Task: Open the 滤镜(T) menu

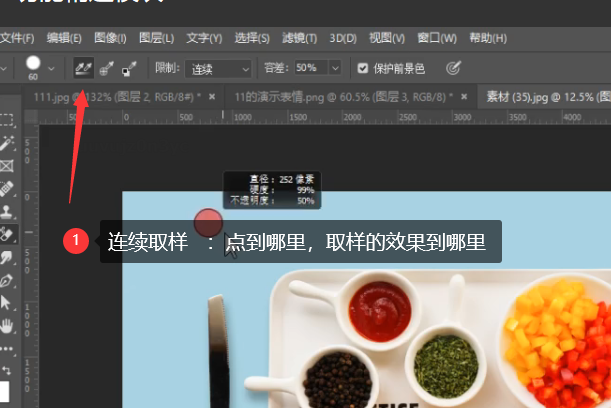Action: pos(299,38)
